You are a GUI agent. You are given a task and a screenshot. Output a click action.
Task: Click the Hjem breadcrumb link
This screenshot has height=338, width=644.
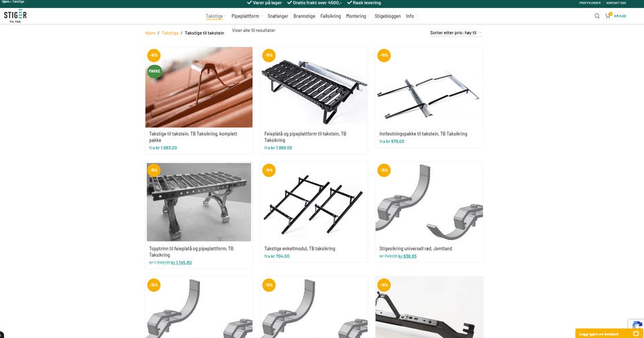tap(150, 33)
